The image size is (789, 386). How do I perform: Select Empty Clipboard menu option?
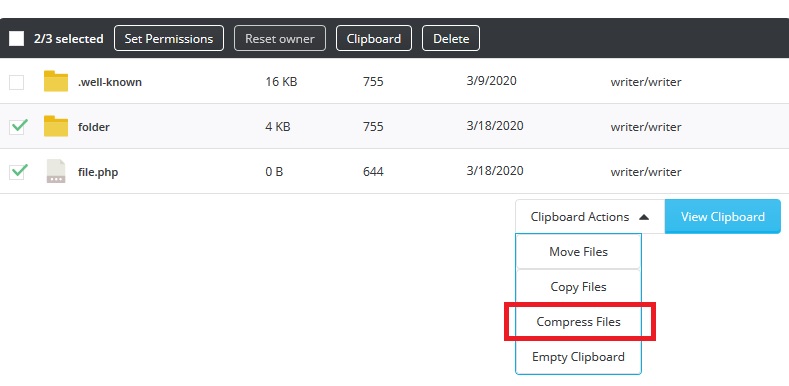click(x=579, y=357)
